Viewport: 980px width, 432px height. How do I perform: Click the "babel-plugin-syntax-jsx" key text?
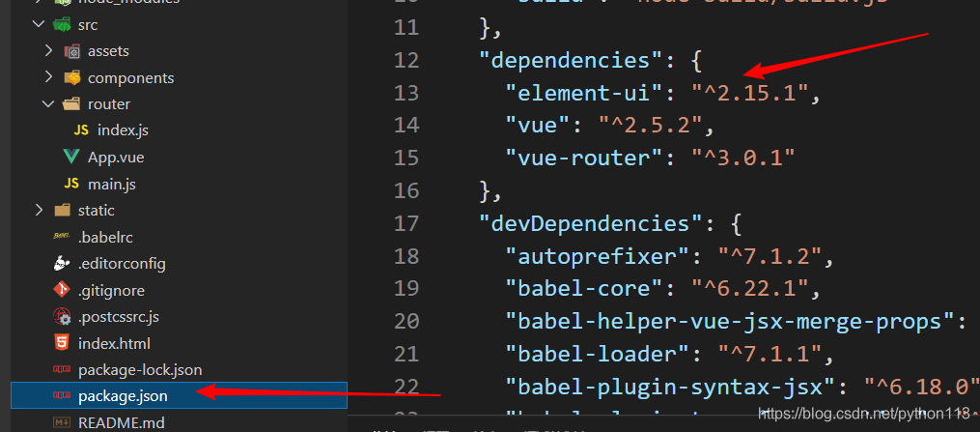coord(671,387)
